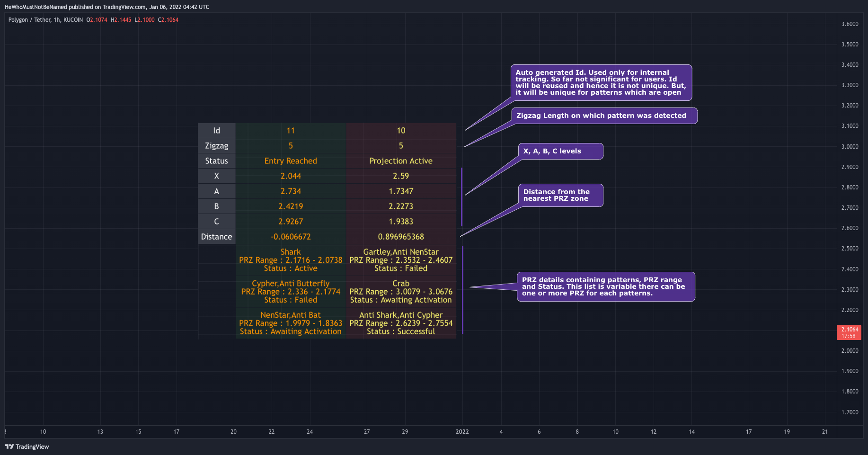Viewport: 868px width, 455px height.
Task: Click the Anti Shark,Anti Cypher PRZ entry
Action: 401,323
